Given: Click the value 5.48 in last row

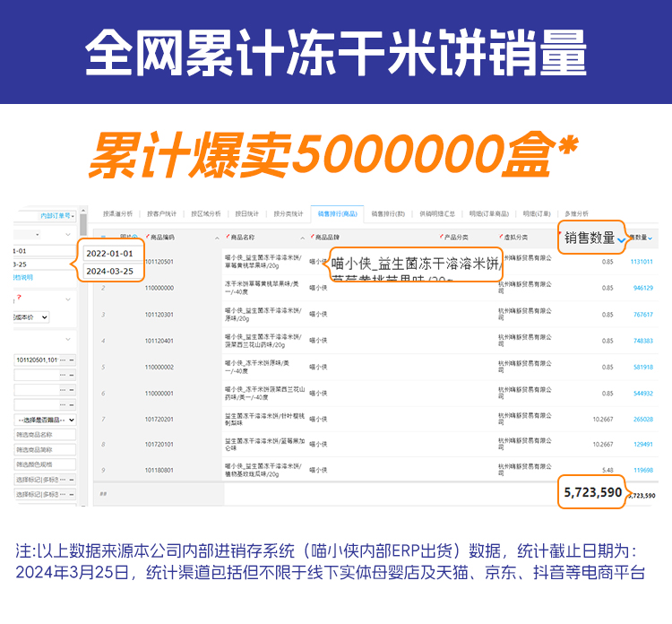Looking at the screenshot, I should click(607, 470).
